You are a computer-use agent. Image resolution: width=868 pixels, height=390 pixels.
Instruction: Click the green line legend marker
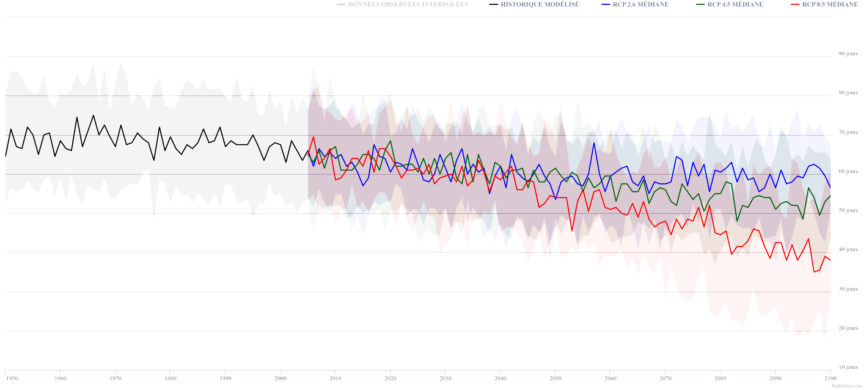[x=700, y=4]
